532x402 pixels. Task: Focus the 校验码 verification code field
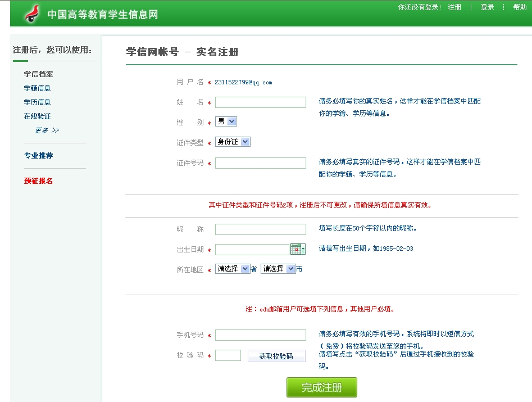click(x=228, y=355)
